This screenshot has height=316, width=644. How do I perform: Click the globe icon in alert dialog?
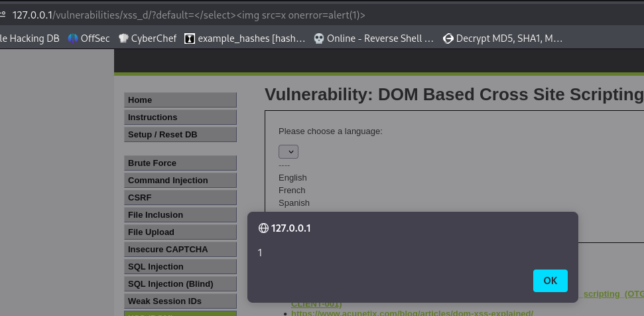[x=263, y=228]
